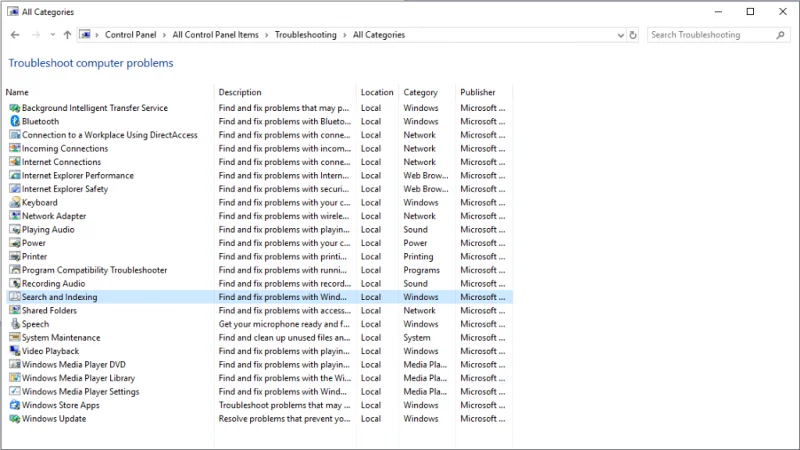Click the Internet Explorer Performance icon
This screenshot has width=800, height=450.
[x=15, y=176]
